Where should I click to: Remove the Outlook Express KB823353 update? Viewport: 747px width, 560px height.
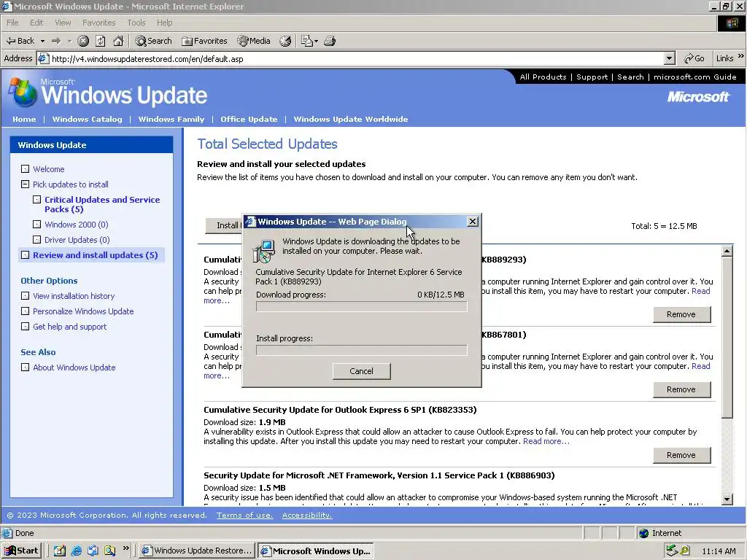[681, 455]
